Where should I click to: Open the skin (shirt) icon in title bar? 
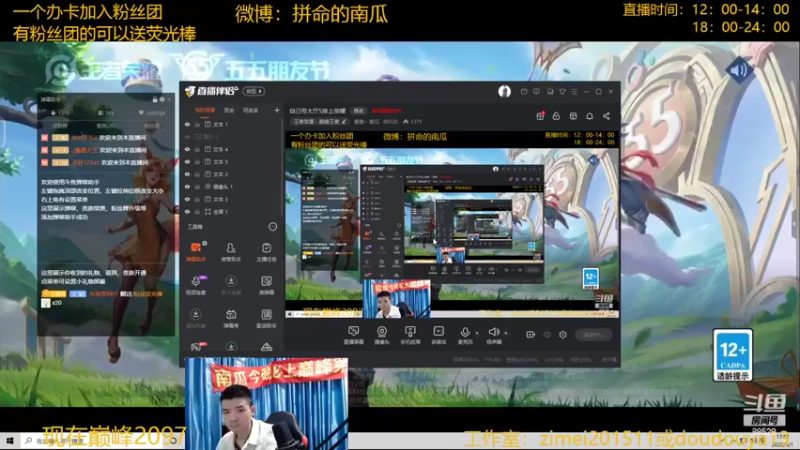(x=562, y=91)
